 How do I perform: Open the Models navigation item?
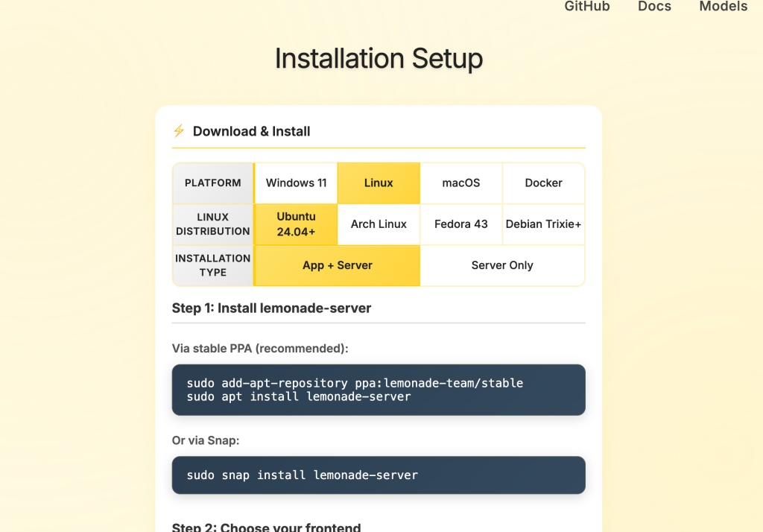point(723,7)
